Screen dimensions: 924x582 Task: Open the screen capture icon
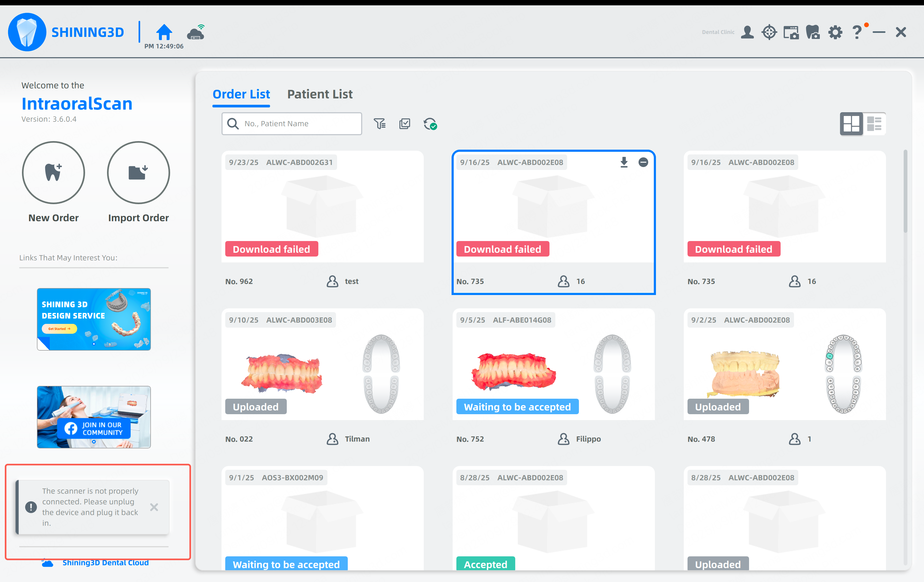click(791, 33)
